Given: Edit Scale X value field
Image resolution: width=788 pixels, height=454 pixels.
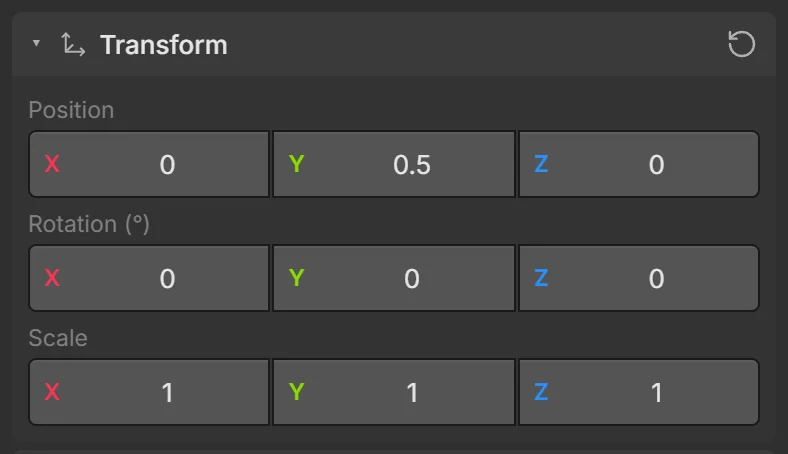Looking at the screenshot, I should (149, 392).
